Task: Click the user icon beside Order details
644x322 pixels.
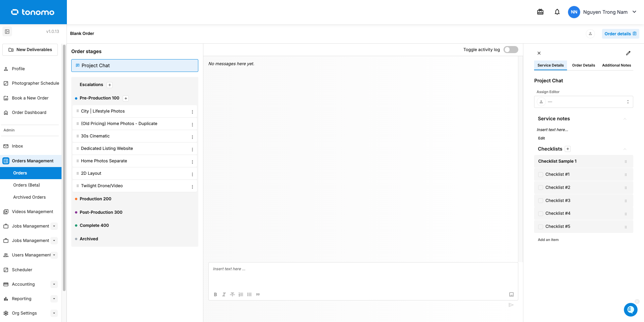Action: [590, 34]
